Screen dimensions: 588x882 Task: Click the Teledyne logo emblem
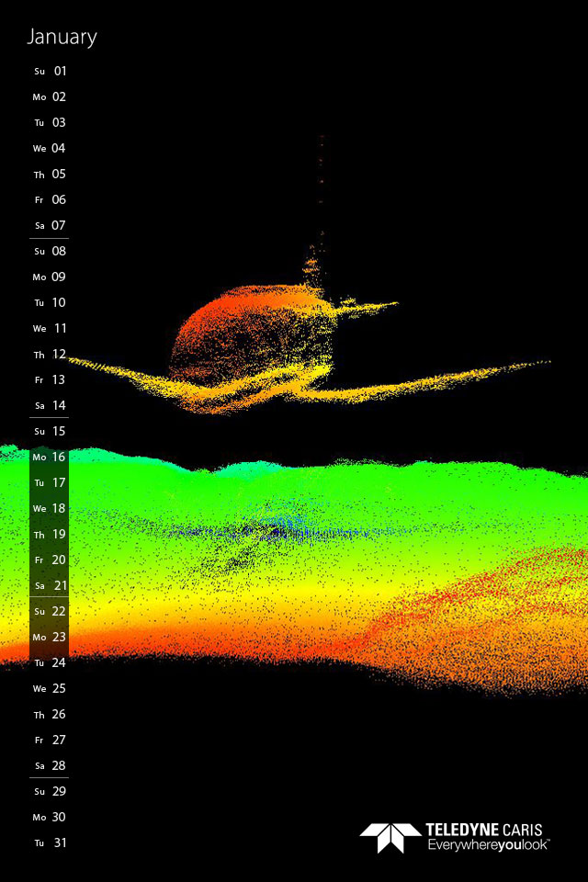point(390,838)
